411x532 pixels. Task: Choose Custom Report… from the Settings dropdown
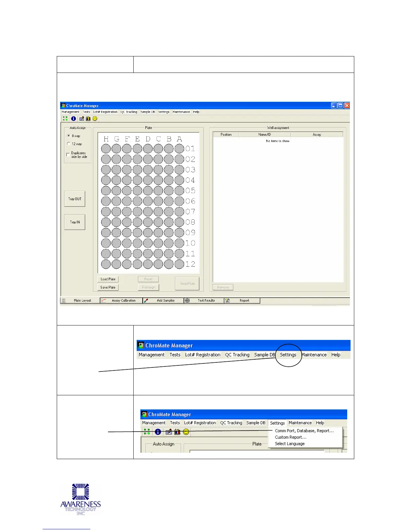pyautogui.click(x=290, y=437)
